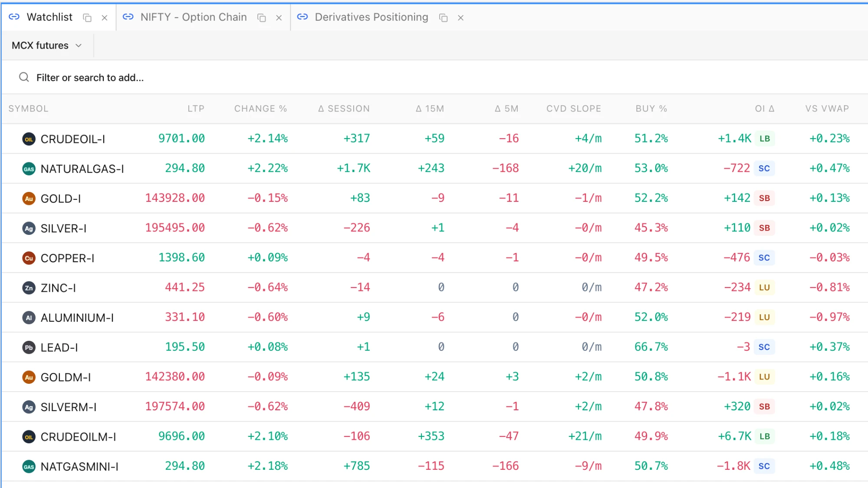Open the MCX futures dropdown
Screen dimensions: 868x488
coord(47,46)
